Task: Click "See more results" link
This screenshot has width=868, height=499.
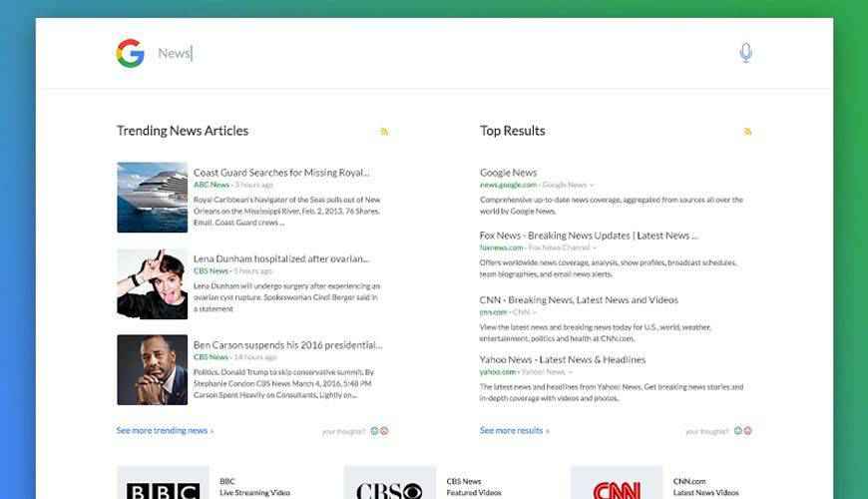Action: coord(514,431)
